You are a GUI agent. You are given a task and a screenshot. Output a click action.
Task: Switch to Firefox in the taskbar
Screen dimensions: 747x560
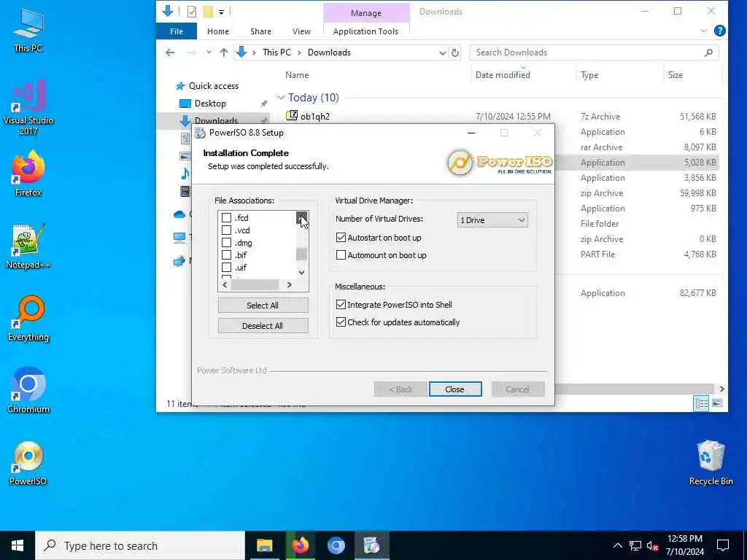(x=300, y=545)
